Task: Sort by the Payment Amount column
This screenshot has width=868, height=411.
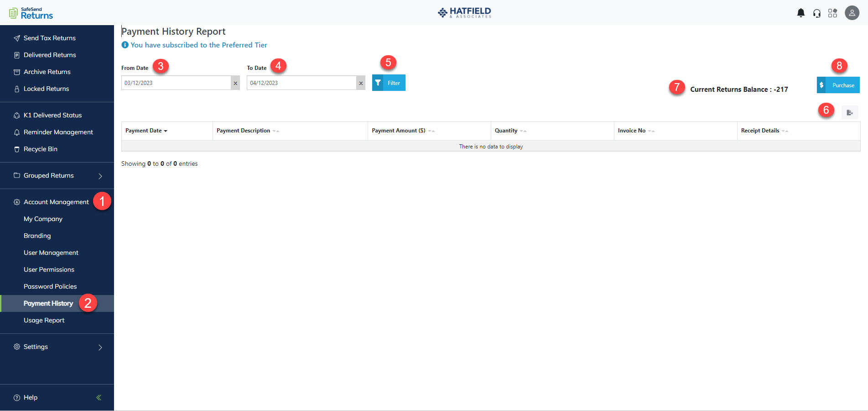Action: (x=432, y=131)
